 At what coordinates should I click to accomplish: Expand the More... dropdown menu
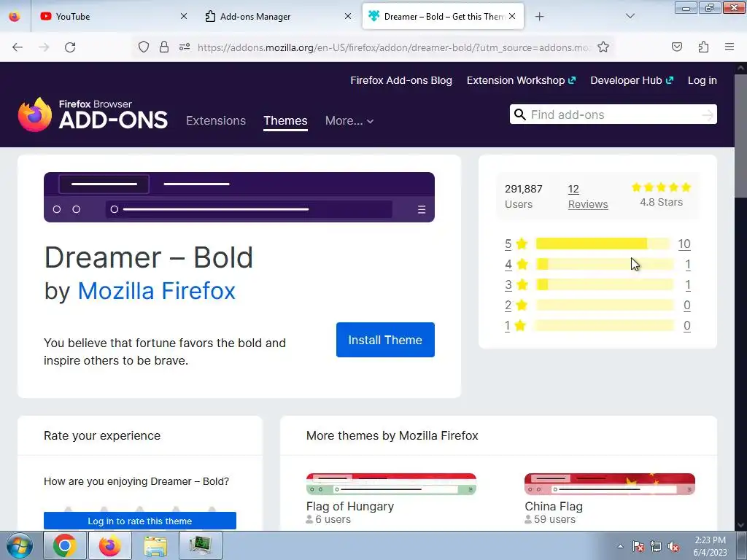tap(349, 120)
